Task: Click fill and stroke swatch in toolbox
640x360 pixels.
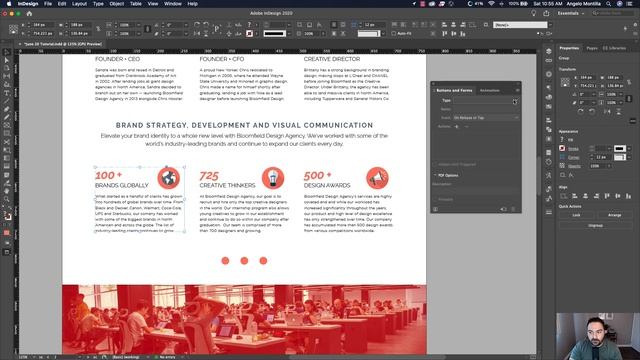Action: [x=7, y=216]
